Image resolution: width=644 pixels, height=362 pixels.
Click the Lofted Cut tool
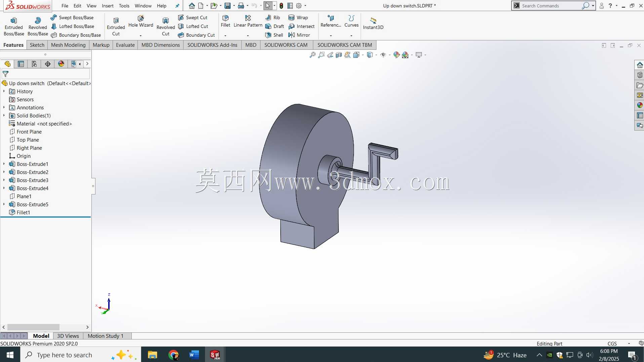coord(193,26)
